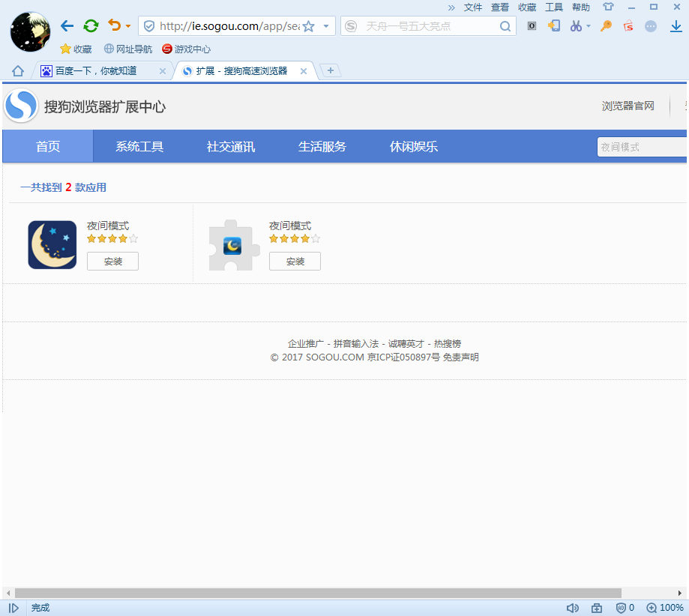Screen dimensions: 689x616
Task: Open a new tab with plus button
Action: (x=331, y=70)
